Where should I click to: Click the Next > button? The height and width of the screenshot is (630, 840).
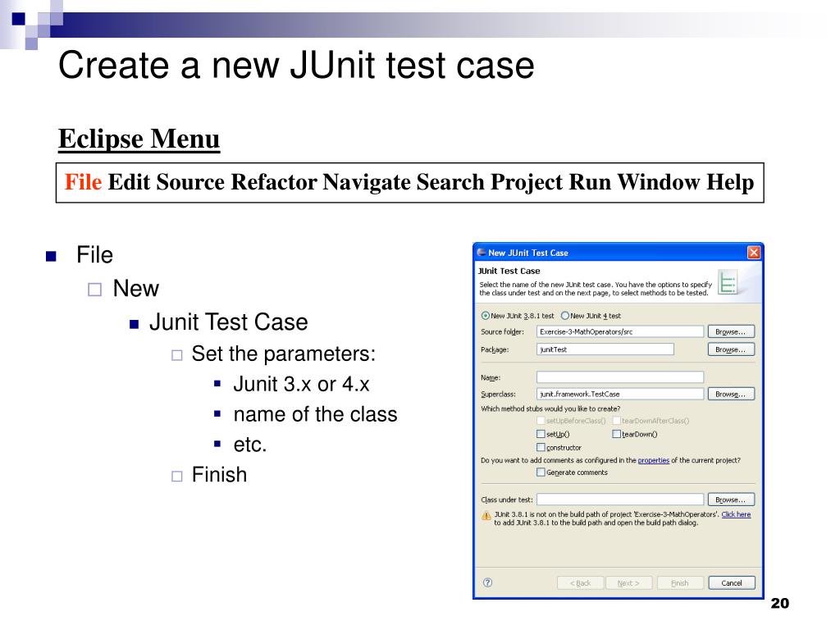click(629, 583)
